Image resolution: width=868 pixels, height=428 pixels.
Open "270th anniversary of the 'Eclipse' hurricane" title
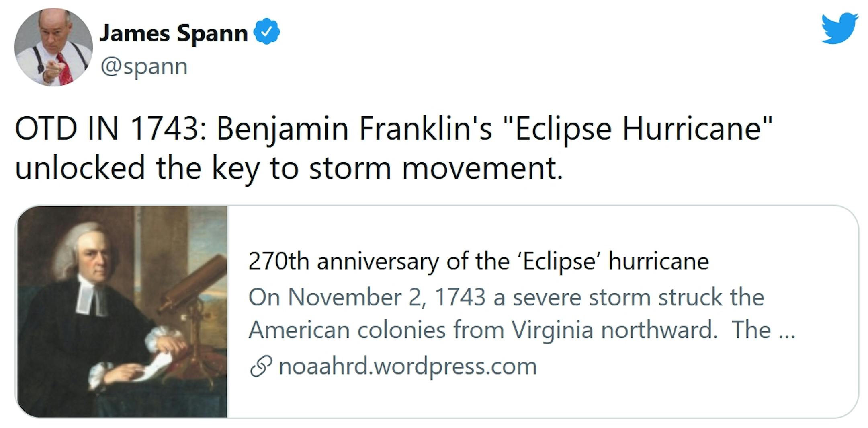pos(478,261)
